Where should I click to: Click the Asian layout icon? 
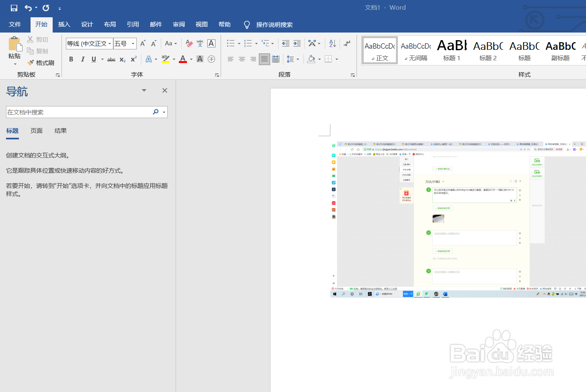tap(312, 43)
